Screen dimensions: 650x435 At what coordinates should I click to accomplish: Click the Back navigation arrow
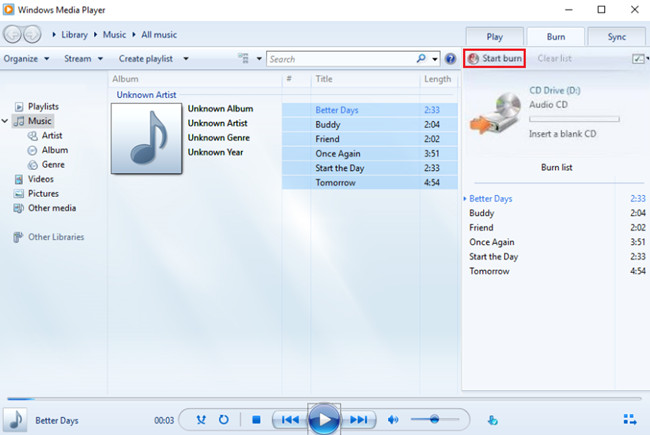click(x=13, y=35)
